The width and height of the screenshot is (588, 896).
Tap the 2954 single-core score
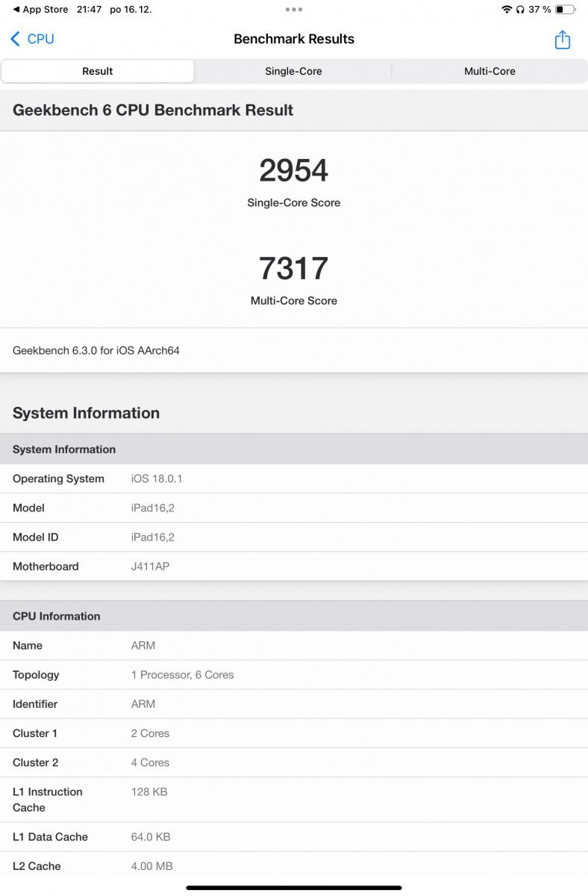294,170
